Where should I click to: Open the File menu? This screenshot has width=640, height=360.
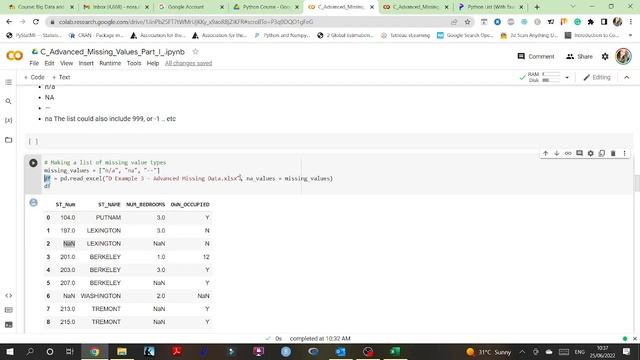34,63
